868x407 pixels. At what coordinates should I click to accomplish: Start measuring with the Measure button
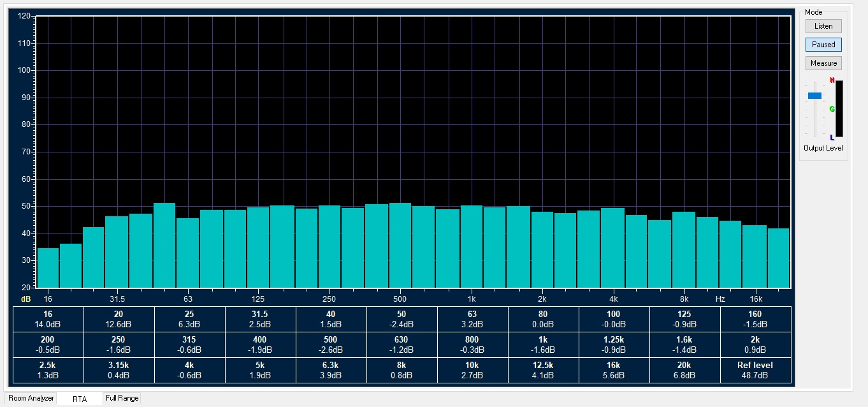[x=823, y=63]
